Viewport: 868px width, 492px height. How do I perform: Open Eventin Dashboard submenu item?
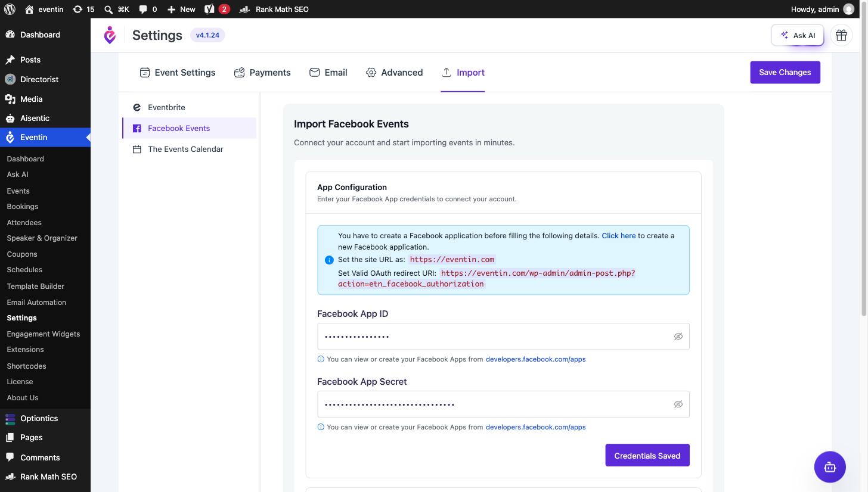[x=25, y=158]
